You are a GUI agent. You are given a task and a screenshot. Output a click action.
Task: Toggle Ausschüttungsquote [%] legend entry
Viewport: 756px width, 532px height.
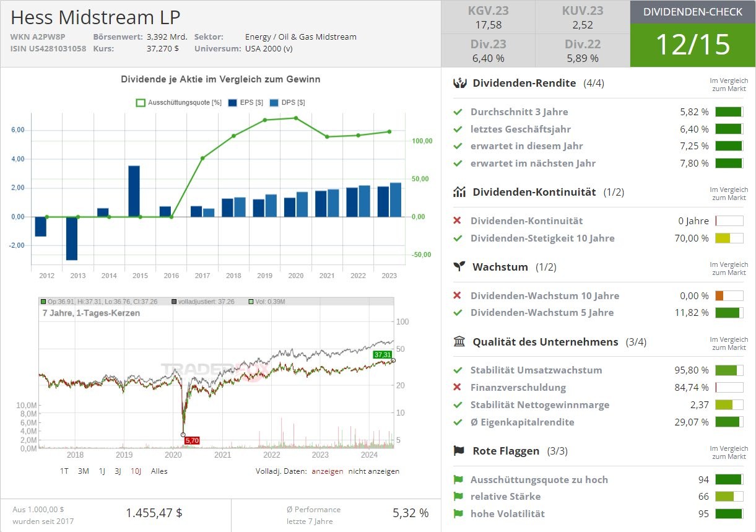[x=179, y=103]
